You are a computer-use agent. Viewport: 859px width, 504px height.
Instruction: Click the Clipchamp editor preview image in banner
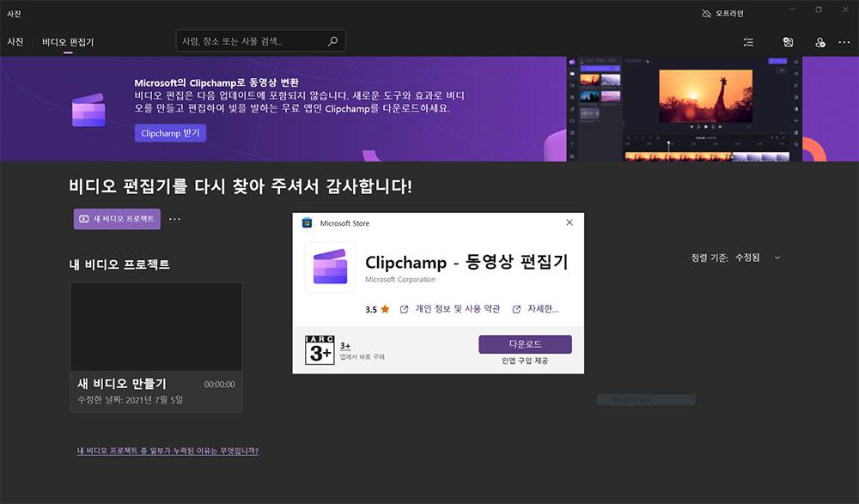(x=685, y=108)
